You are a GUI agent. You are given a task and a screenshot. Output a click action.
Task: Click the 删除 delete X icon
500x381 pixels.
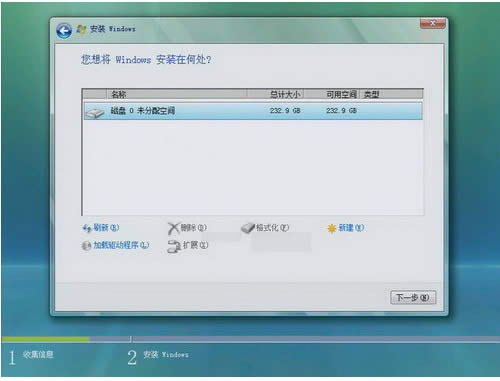173,229
